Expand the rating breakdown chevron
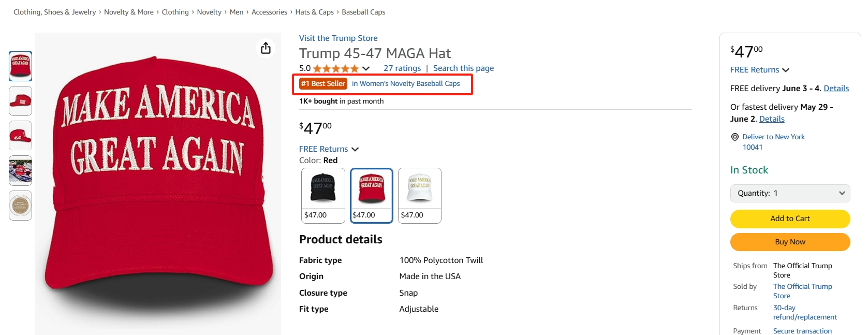Image resolution: width=868 pixels, height=335 pixels. (x=366, y=68)
